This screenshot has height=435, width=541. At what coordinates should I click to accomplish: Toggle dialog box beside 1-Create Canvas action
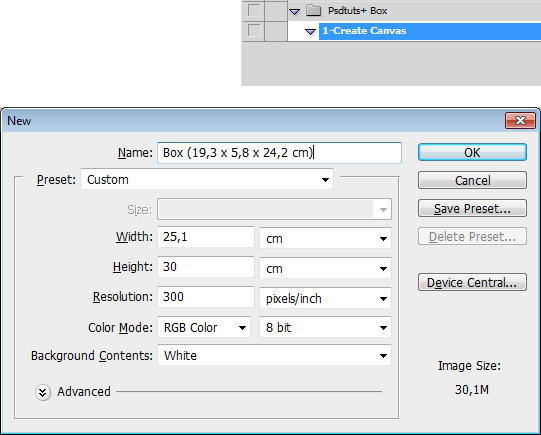tap(276, 31)
